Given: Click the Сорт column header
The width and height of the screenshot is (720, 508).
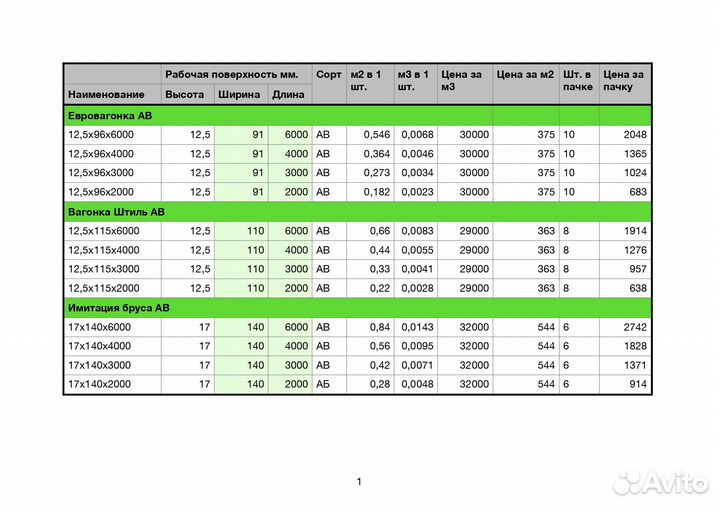Looking at the screenshot, I should click(x=329, y=74).
